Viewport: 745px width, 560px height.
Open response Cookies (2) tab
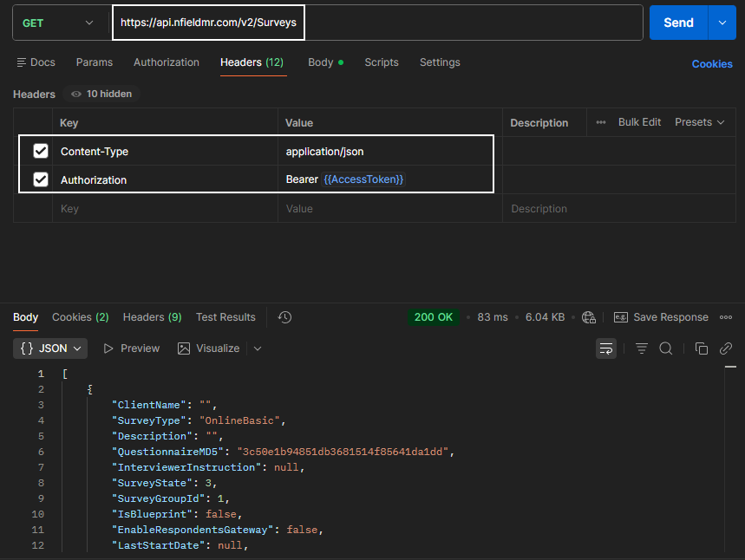point(81,317)
